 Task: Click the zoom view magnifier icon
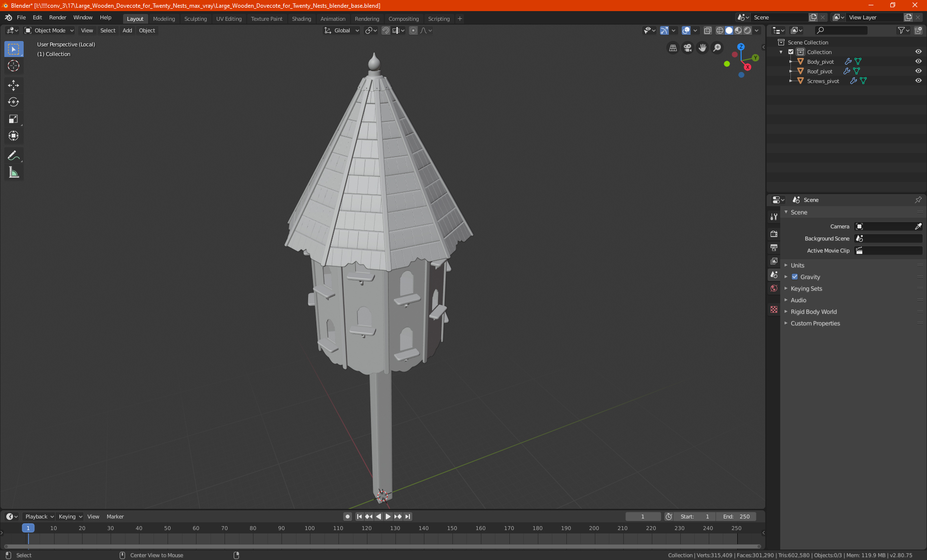point(717,48)
